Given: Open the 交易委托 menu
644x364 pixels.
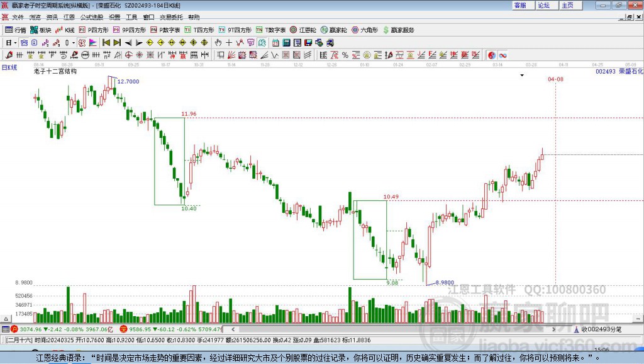Looking at the screenshot, I should point(171,17).
